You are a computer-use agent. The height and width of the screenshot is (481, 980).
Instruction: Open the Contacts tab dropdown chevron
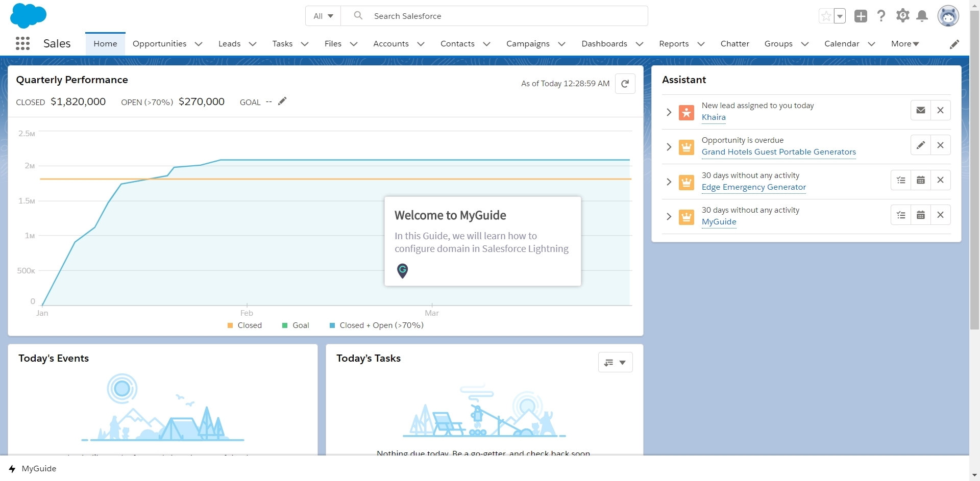point(486,44)
